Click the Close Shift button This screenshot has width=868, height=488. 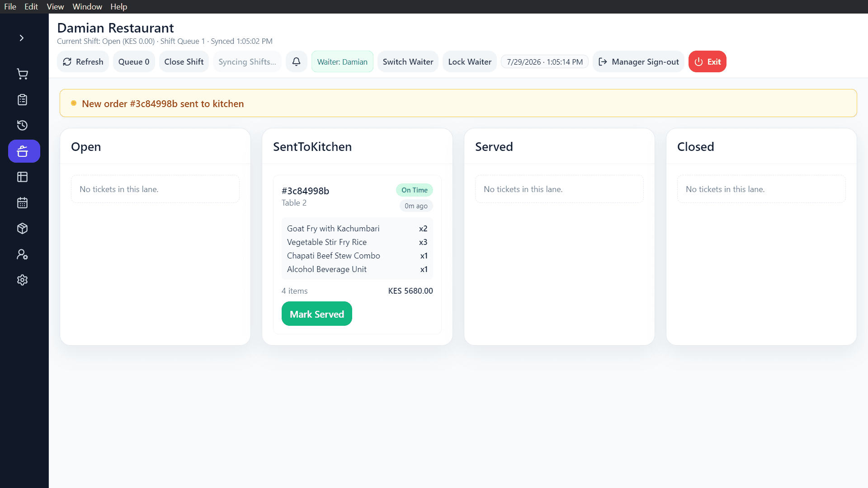184,61
